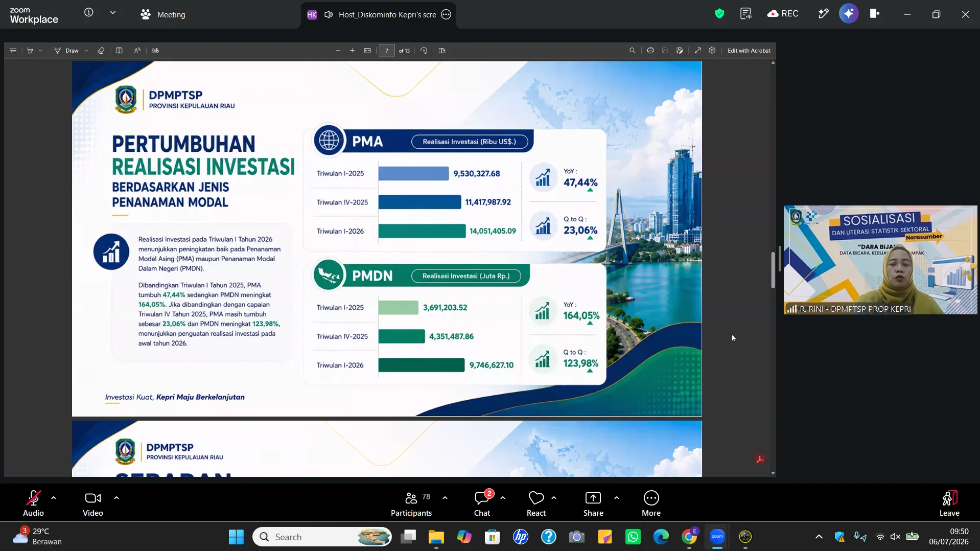Viewport: 980px width, 551px height.
Task: Expand the Audio options caret
Action: point(54,498)
